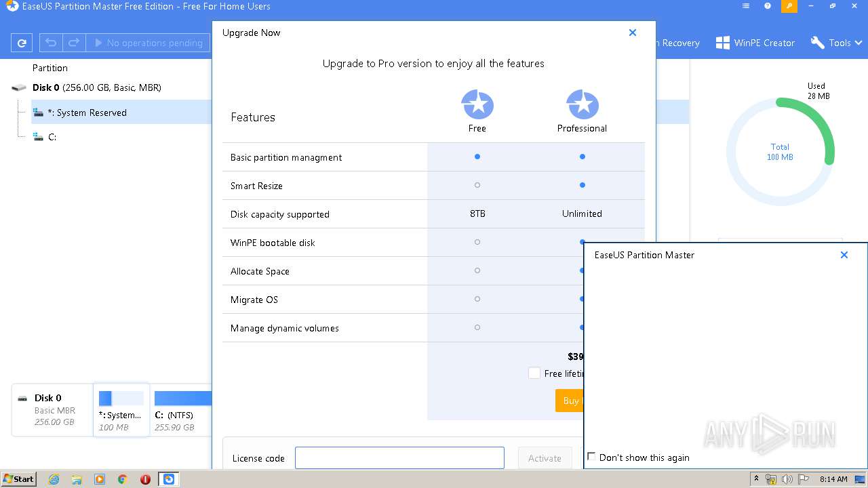Tick the Free lifetime upgrade checkbox

coord(534,373)
